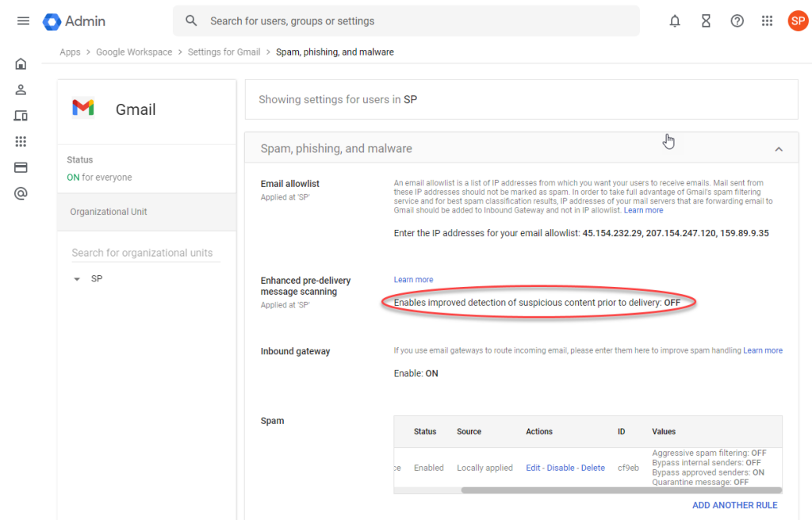This screenshot has height=520, width=812.
Task: Open the Google apps grid launcher
Action: tap(767, 21)
